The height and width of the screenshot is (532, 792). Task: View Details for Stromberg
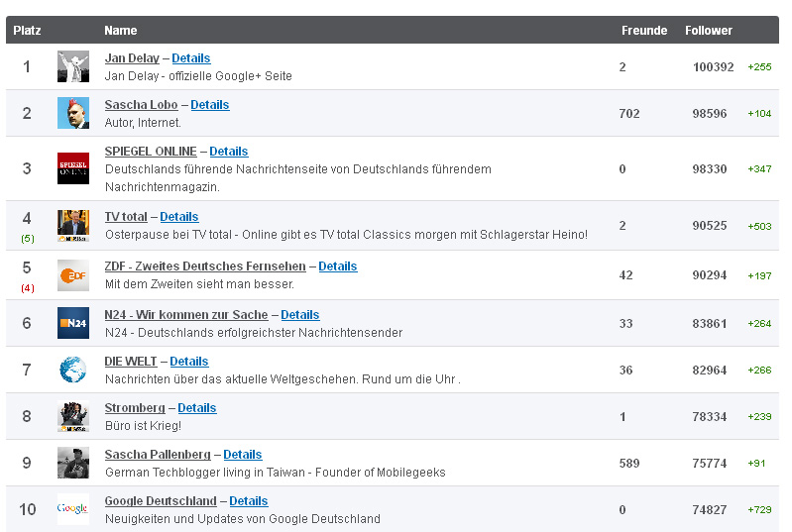click(x=197, y=408)
